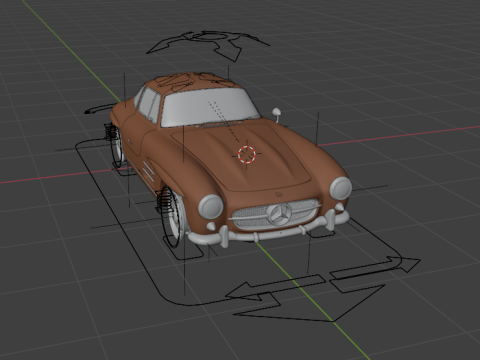The width and height of the screenshot is (480, 360).
Task: Click the 3D cursor on the hood
Action: [247, 154]
